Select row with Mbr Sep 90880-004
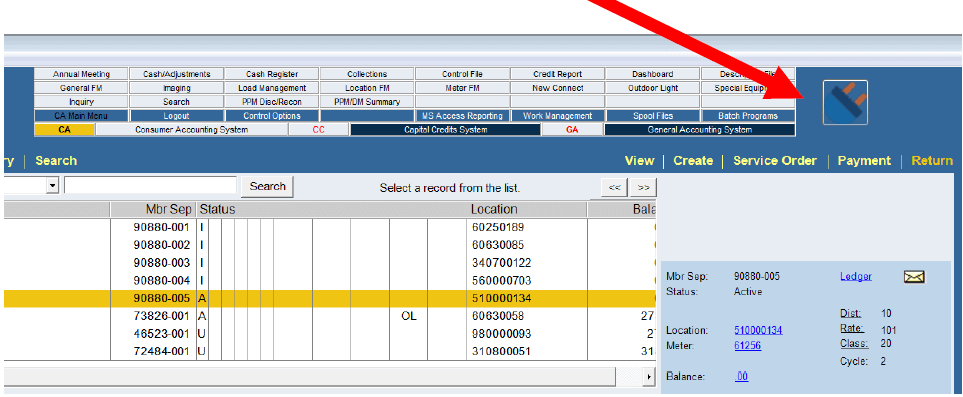Image resolution: width=963 pixels, height=397 pixels. tap(330, 281)
